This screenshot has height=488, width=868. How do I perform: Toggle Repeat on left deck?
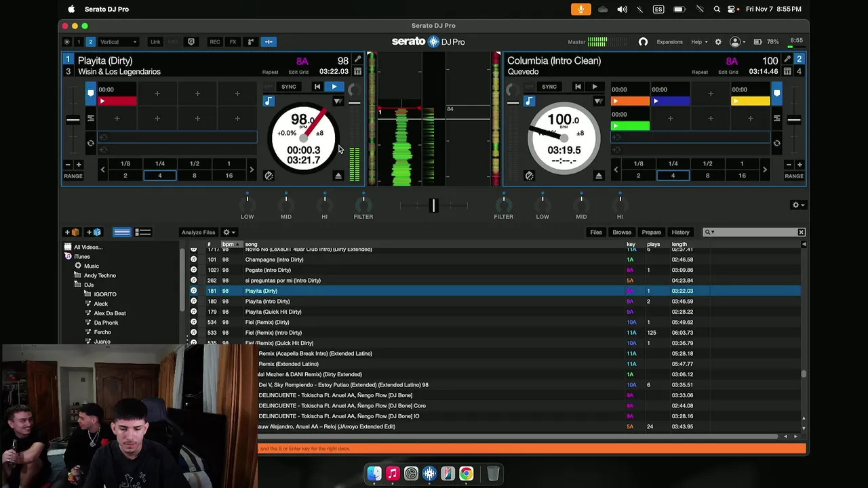tap(270, 72)
